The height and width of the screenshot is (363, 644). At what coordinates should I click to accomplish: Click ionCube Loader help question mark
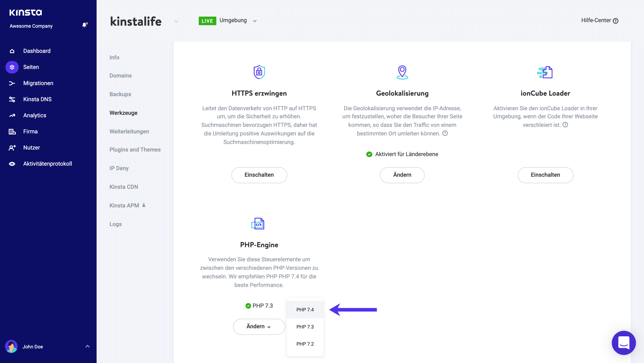click(x=565, y=125)
